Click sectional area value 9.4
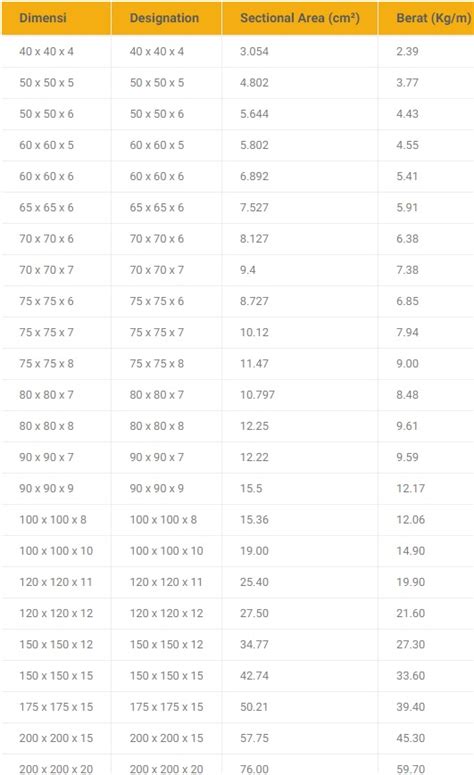Image resolution: width=474 pixels, height=775 pixels. tap(248, 270)
